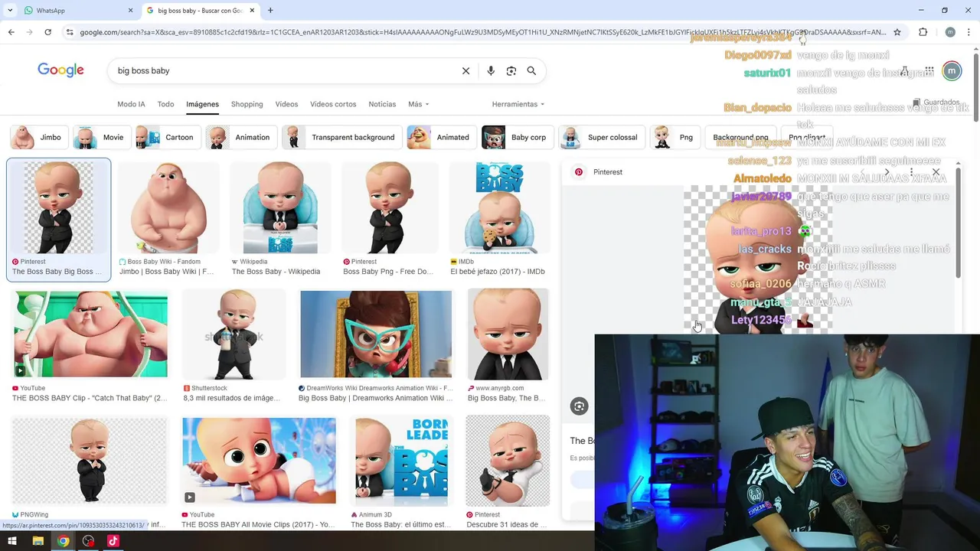Close the WhatsApp tab
This screenshot has width=980, height=551.
tap(130, 10)
